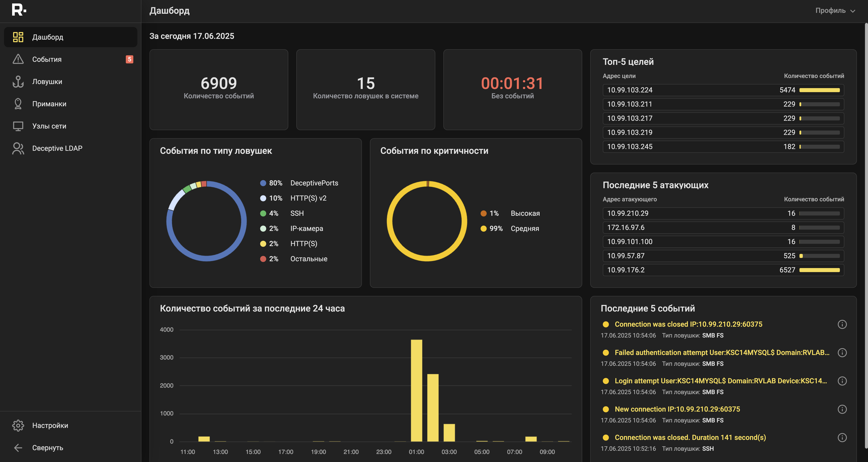
Task: Open info icon for New connection event
Action: point(842,409)
